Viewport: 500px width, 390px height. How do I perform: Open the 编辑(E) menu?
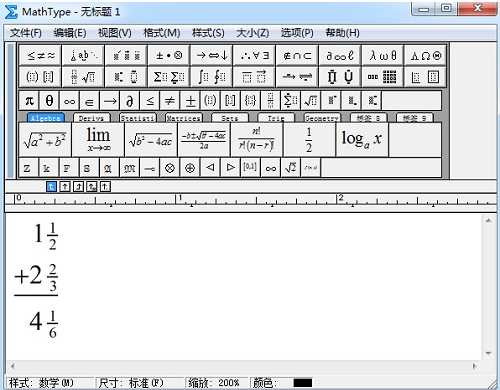coord(70,33)
